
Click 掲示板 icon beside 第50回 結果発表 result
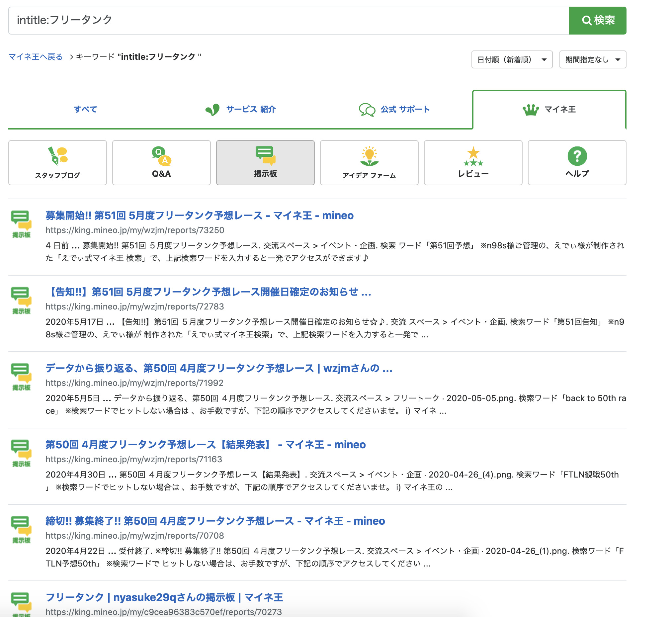tap(21, 453)
